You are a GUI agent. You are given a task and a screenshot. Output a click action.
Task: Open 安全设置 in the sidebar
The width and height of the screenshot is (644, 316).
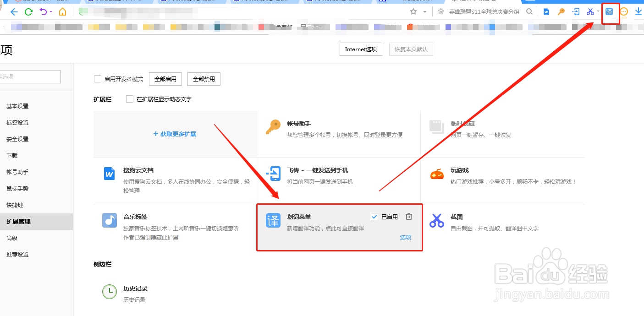[17, 139]
